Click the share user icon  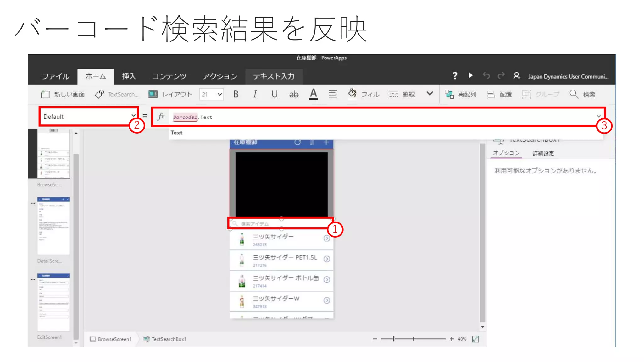[x=517, y=76]
